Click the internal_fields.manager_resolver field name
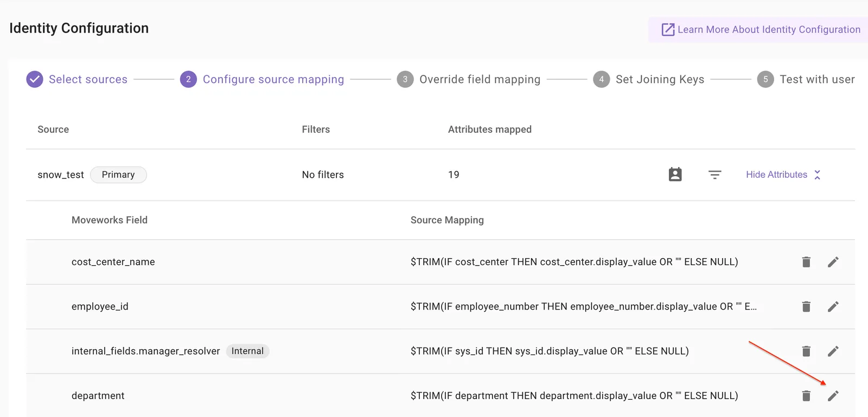868x417 pixels. tap(146, 351)
